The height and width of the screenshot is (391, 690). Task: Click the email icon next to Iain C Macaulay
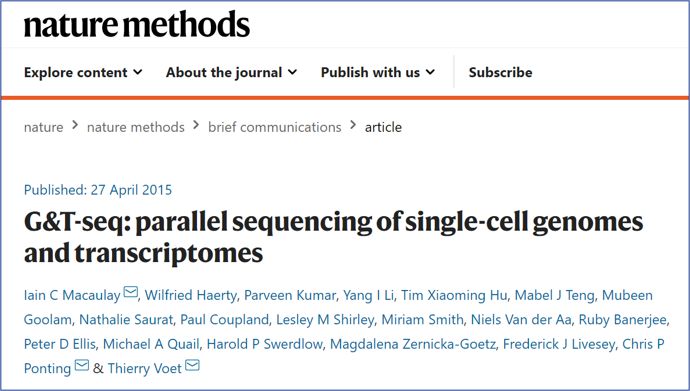(131, 292)
